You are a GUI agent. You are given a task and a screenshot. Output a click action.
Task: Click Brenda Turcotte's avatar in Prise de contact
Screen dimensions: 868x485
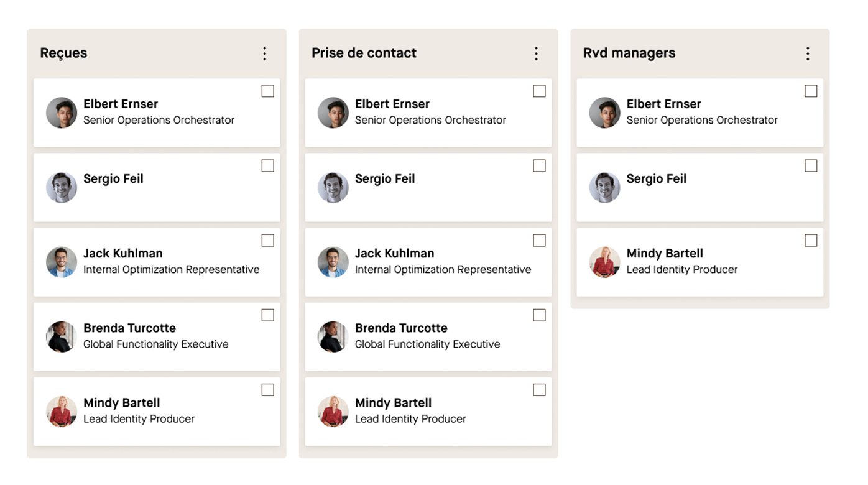pyautogui.click(x=333, y=336)
